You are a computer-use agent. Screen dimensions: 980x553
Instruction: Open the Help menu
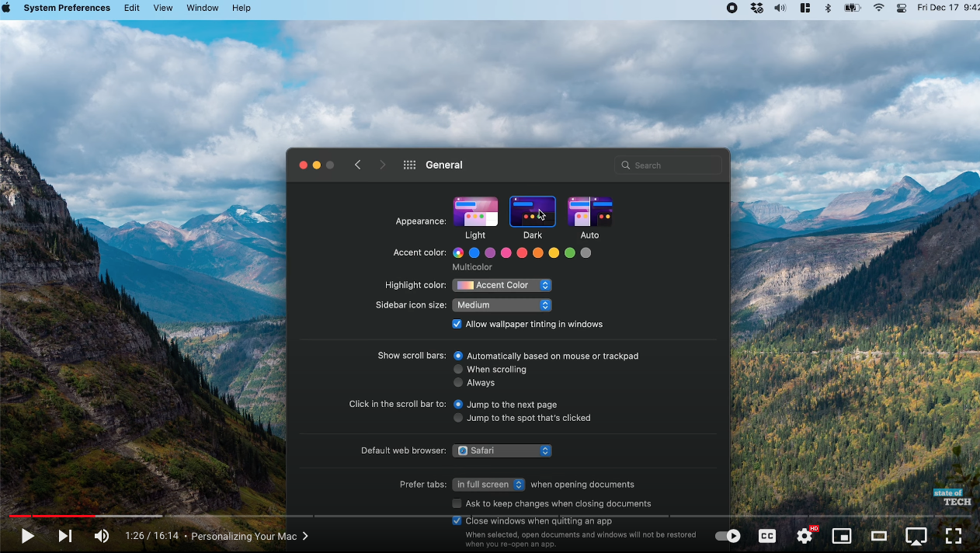[x=242, y=8]
